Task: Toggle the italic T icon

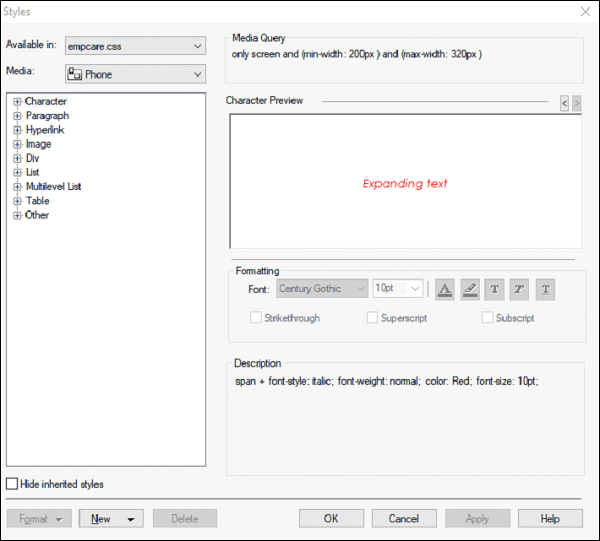Action: coord(519,289)
